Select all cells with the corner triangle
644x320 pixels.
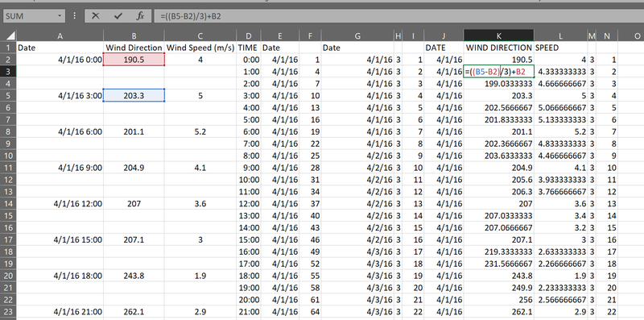pos(10,35)
